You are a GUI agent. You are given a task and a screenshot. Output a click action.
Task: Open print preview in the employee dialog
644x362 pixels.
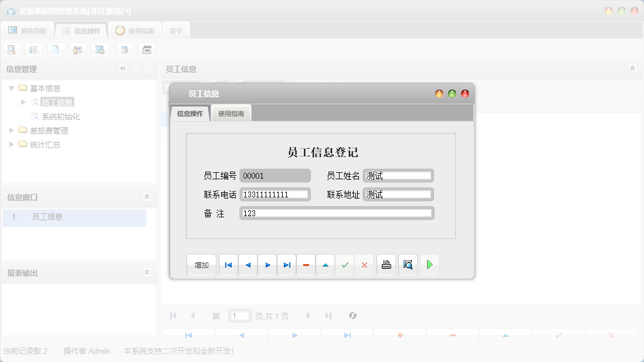coord(408,265)
